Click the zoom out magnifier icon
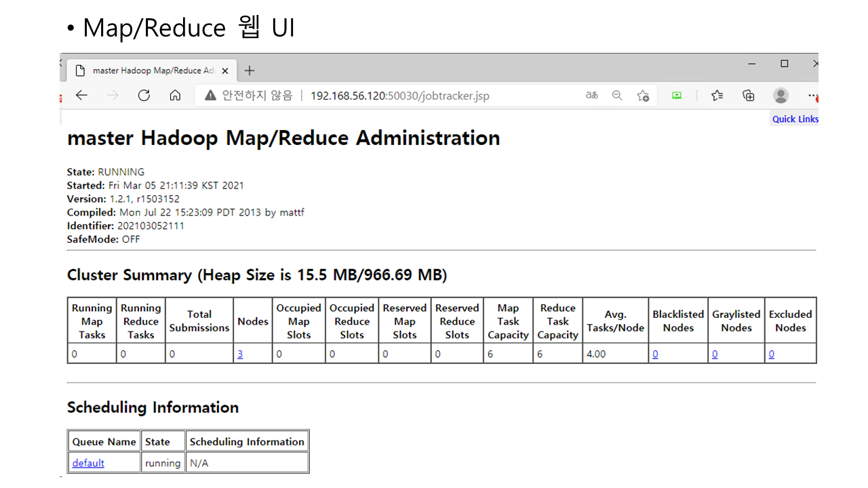 click(x=617, y=96)
